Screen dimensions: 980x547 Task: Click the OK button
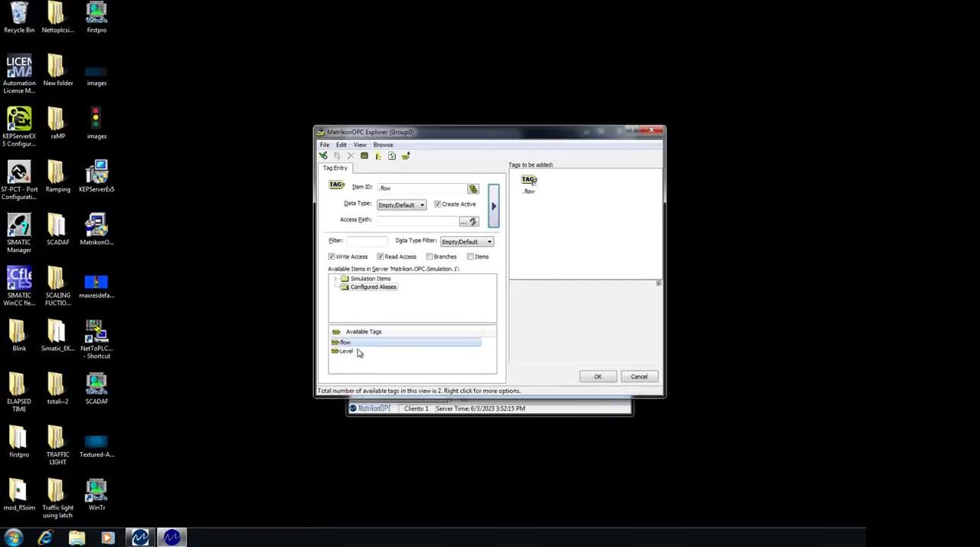pos(597,376)
